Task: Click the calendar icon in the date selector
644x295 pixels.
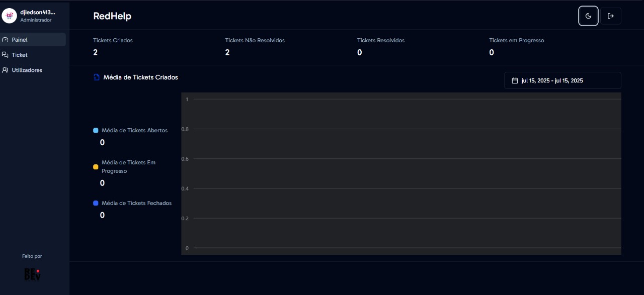Action: tap(515, 80)
